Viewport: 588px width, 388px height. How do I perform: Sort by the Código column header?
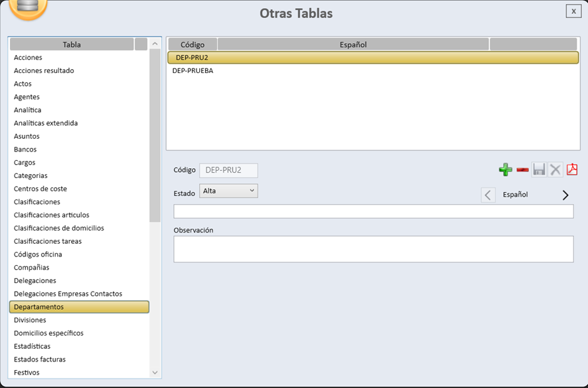(x=192, y=45)
